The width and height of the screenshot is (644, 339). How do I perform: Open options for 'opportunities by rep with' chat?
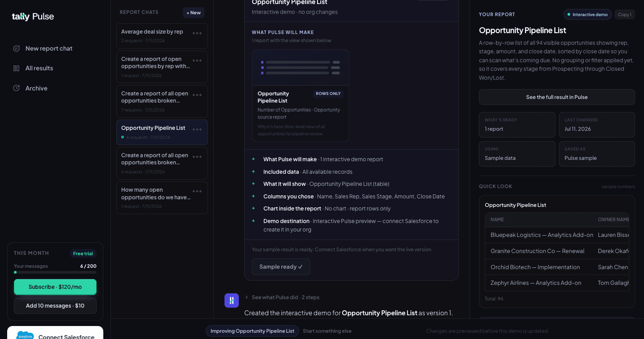[197, 60]
